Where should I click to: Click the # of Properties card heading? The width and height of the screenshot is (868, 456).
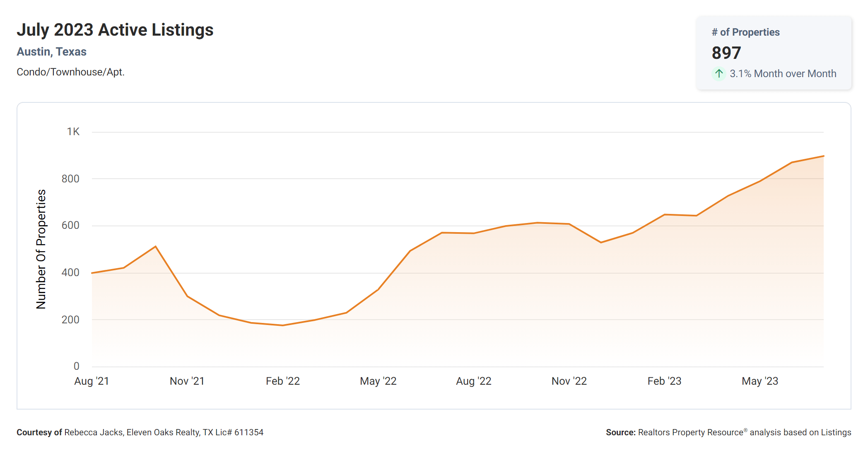[745, 32]
